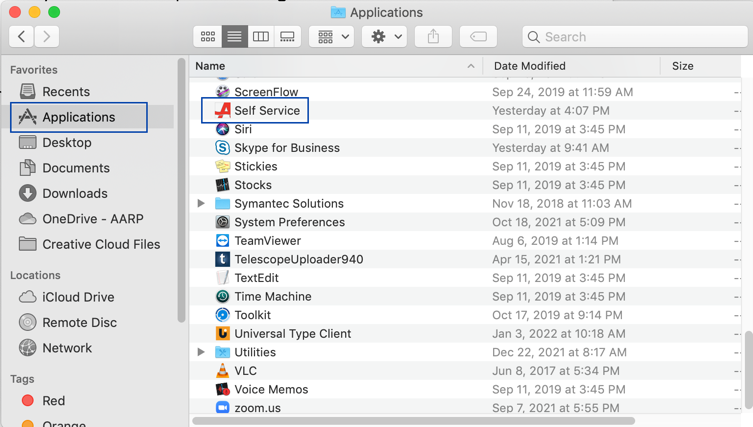Image resolution: width=753 pixels, height=427 pixels.
Task: Sort by the Name column header
Action: [336, 66]
